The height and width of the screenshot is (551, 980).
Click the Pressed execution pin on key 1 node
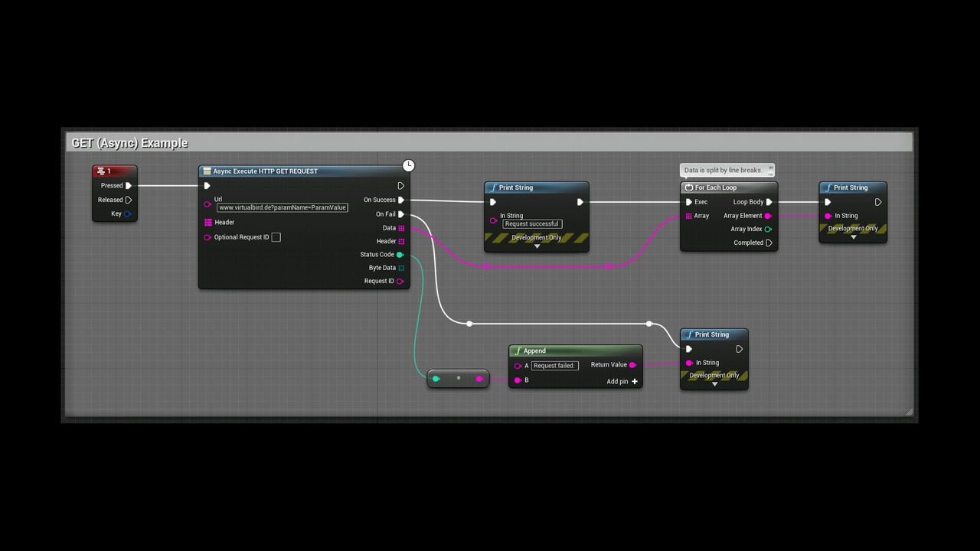click(129, 186)
